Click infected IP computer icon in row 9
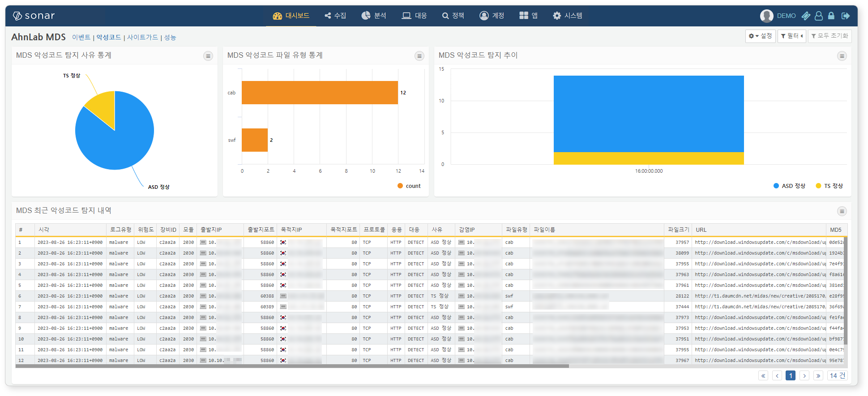This screenshot has height=396, width=868. [x=462, y=328]
